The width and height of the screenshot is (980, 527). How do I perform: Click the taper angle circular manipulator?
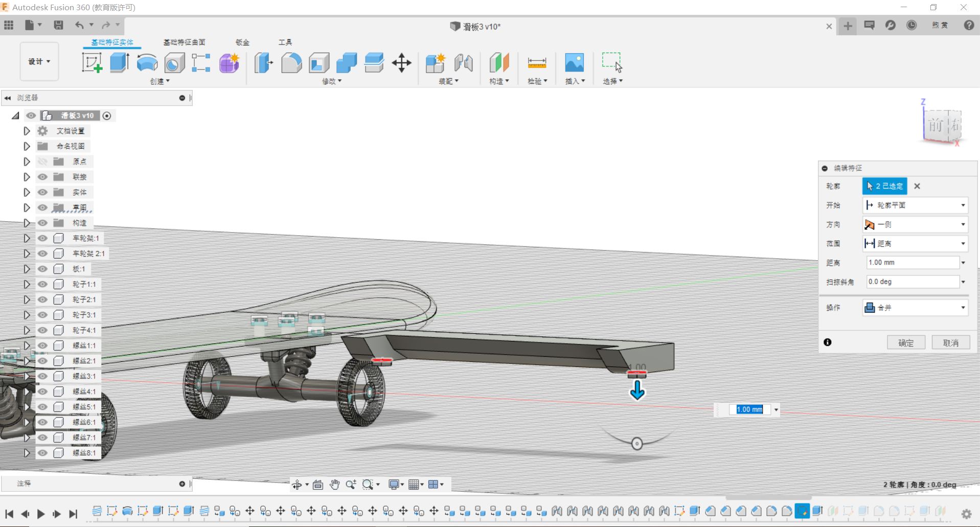click(x=637, y=444)
